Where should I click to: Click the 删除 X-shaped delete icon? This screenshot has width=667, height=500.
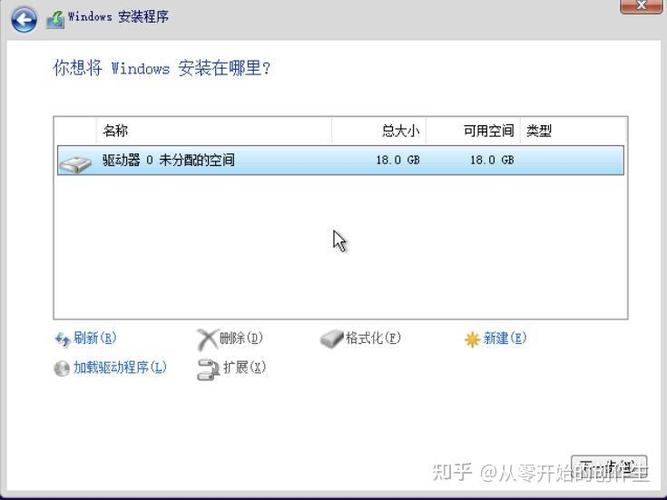click(207, 339)
